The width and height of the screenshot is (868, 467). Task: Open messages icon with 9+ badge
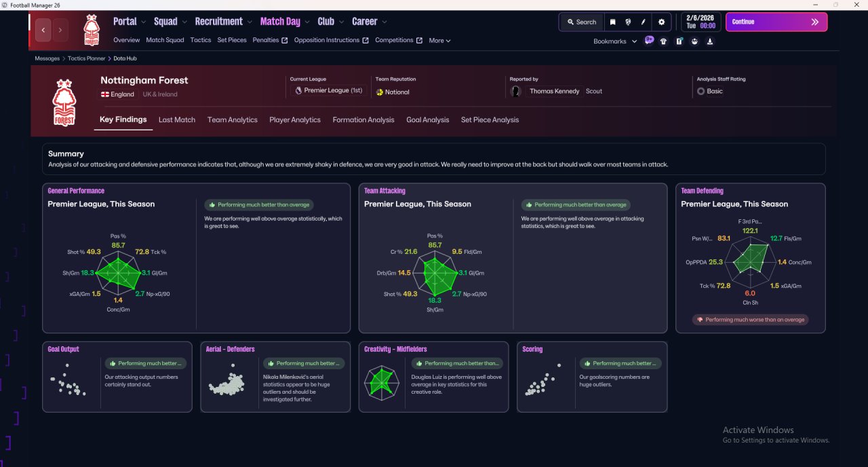(649, 41)
